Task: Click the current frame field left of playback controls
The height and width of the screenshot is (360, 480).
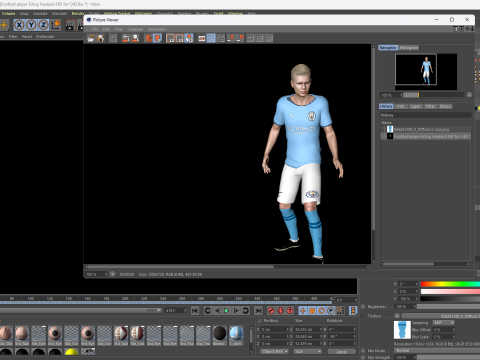Action: point(176,311)
